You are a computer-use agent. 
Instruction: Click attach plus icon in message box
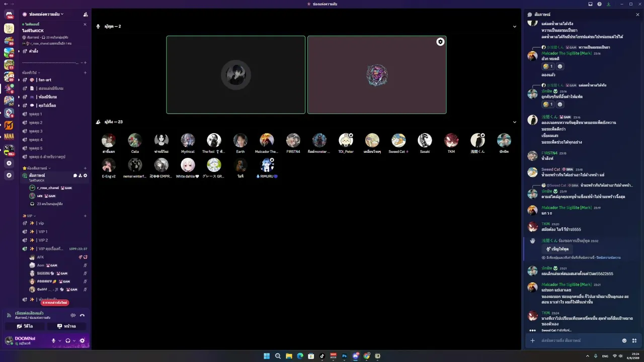532,340
